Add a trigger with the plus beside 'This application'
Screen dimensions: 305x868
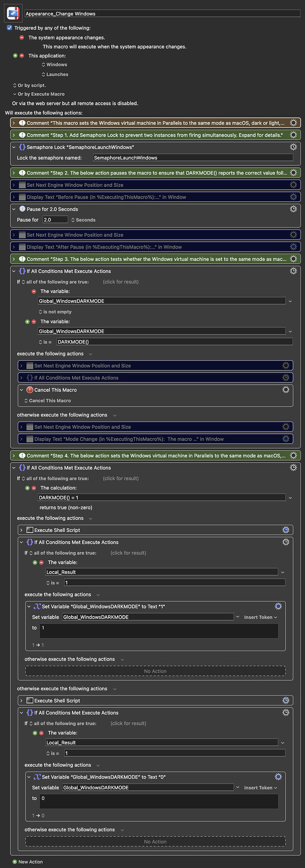(15, 56)
